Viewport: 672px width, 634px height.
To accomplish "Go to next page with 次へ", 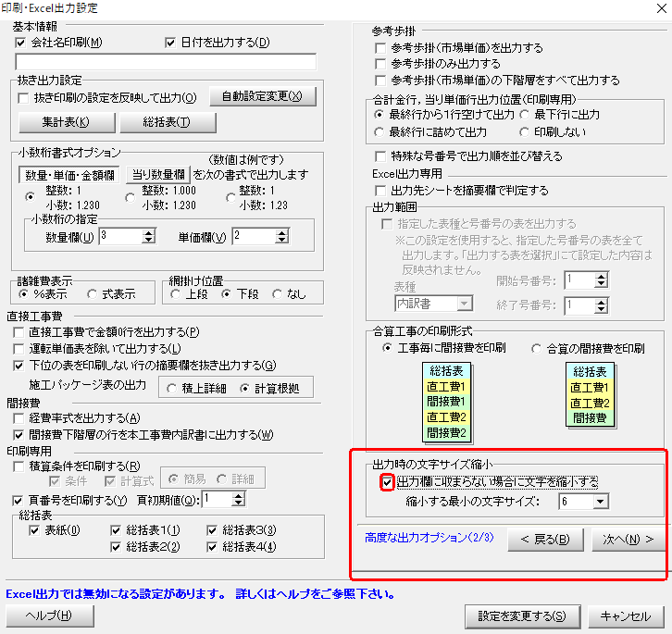I will [628, 540].
